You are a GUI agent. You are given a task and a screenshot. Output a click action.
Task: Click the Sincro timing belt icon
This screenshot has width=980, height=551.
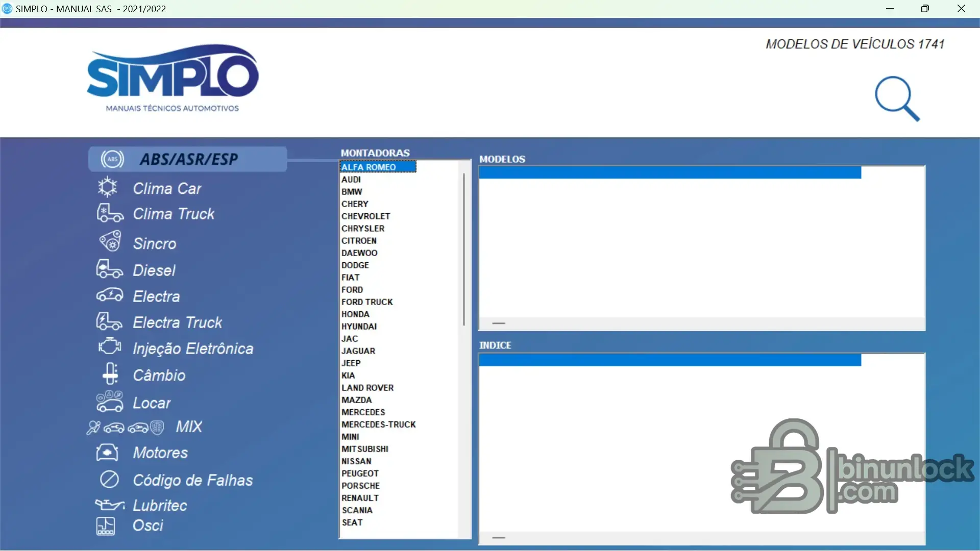(110, 241)
